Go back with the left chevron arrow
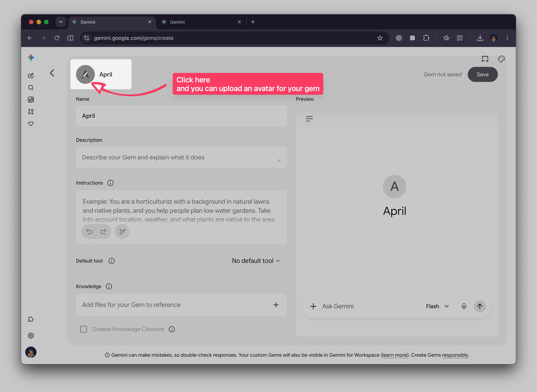This screenshot has width=537, height=392. pyautogui.click(x=52, y=73)
